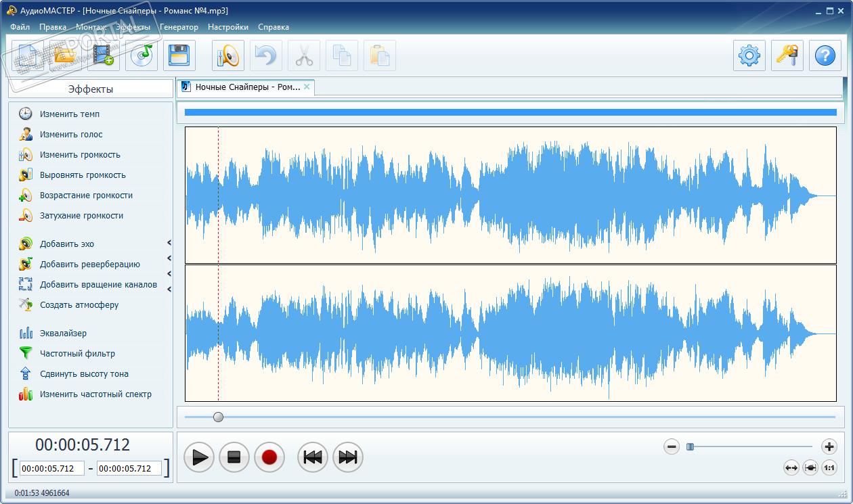This screenshot has height=504, width=853.
Task: Save project with the floppy disk icon
Action: click(179, 55)
